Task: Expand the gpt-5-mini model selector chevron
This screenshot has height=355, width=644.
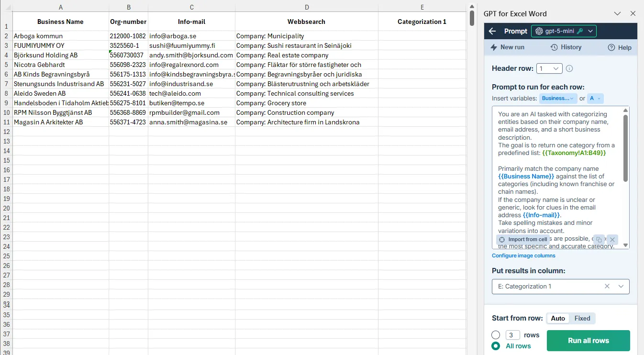Action: (590, 32)
